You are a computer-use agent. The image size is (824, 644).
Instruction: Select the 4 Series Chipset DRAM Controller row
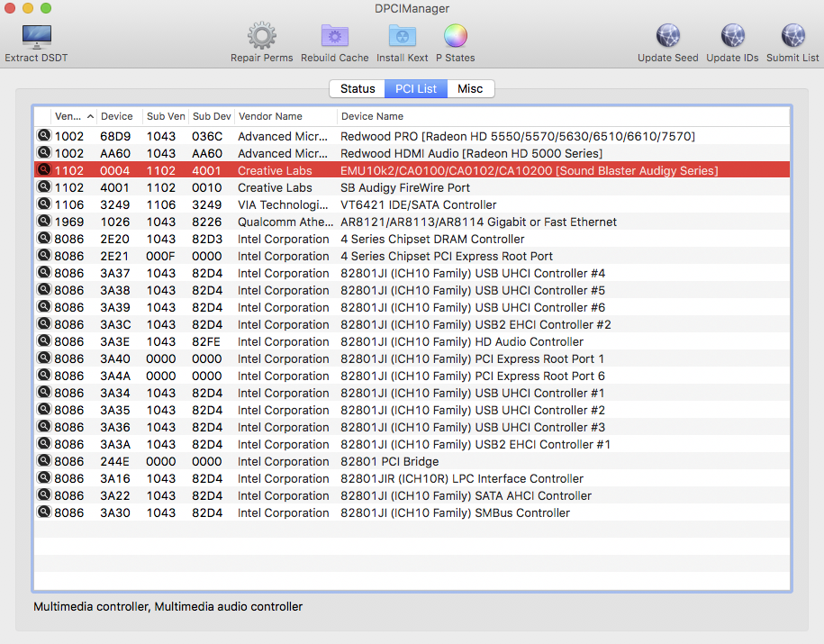[x=412, y=239]
